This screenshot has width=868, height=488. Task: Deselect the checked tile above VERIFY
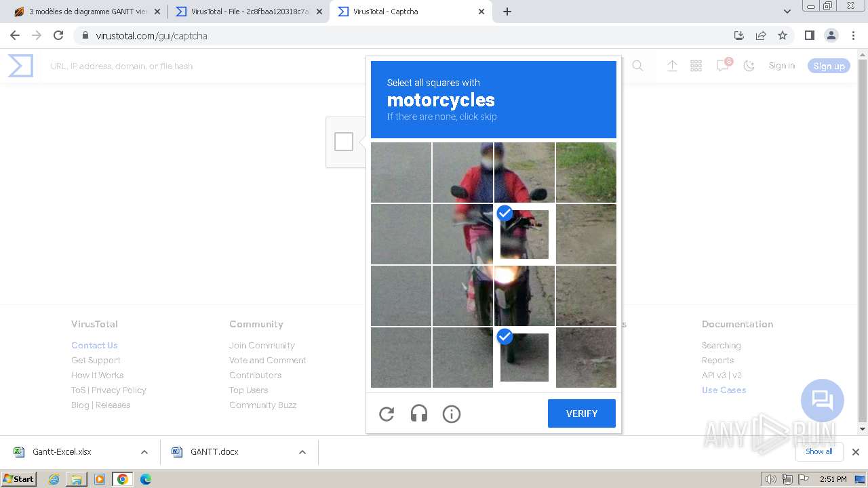[x=524, y=357]
